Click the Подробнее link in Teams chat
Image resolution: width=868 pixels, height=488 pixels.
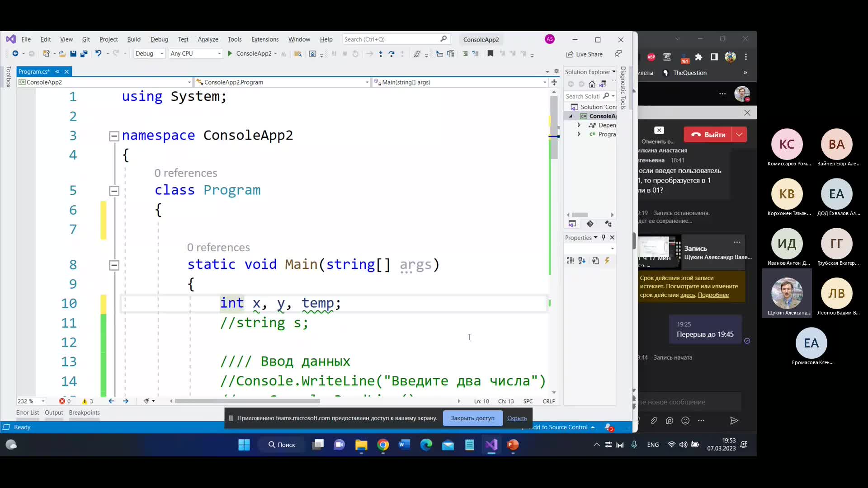(x=713, y=295)
